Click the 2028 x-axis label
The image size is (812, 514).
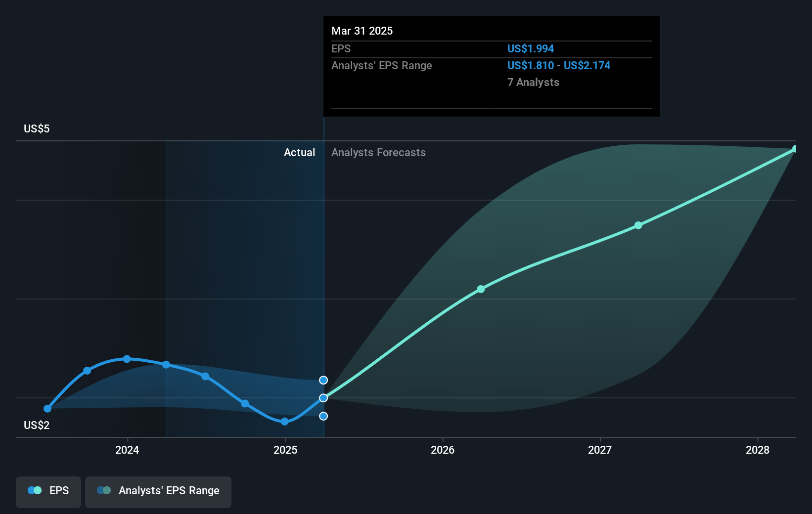click(x=758, y=450)
